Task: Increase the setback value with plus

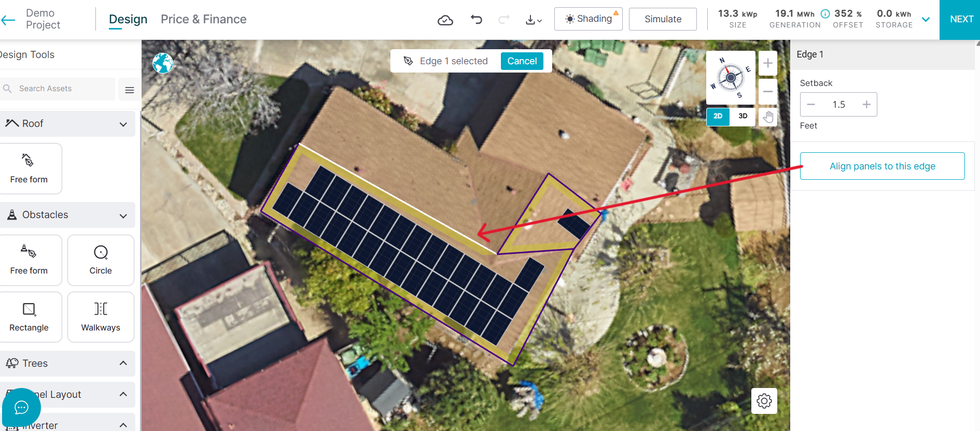Action: pyautogui.click(x=866, y=105)
